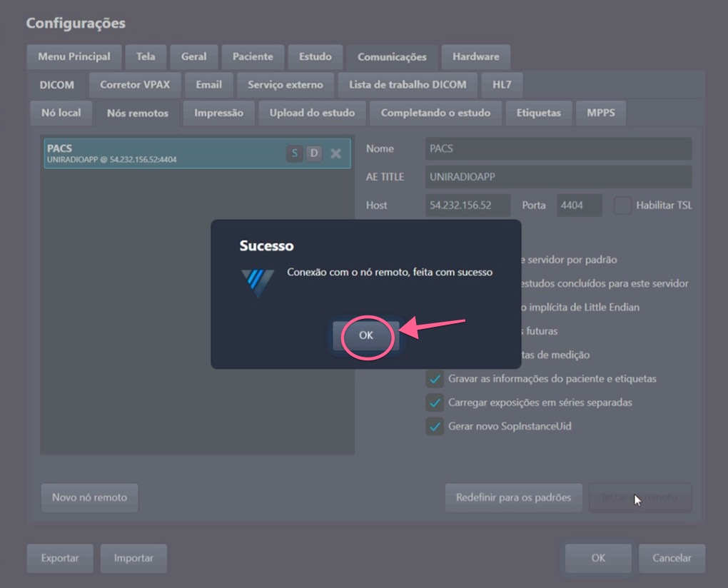This screenshot has width=728, height=588.
Task: Enable the Habilitar TSL checkbox
Action: click(x=622, y=205)
